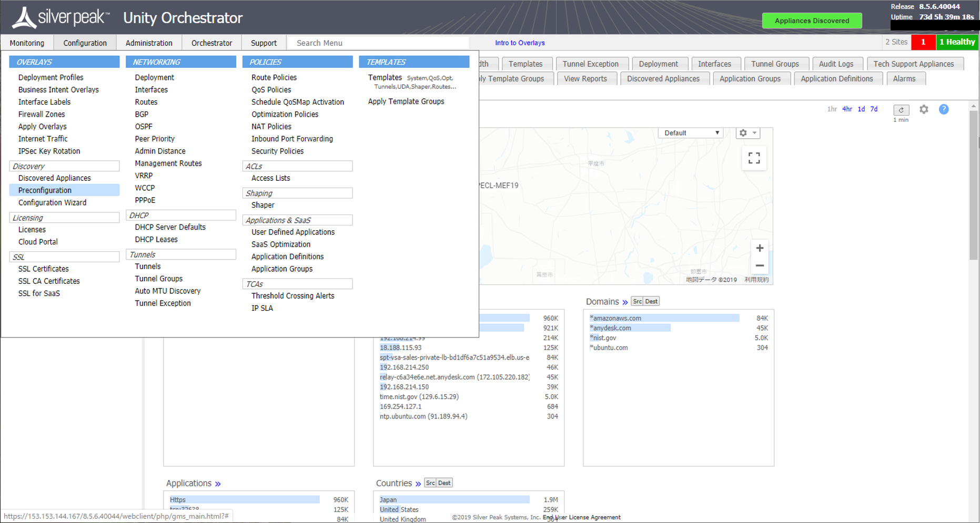Open the Orchestrator menu

pyautogui.click(x=212, y=43)
